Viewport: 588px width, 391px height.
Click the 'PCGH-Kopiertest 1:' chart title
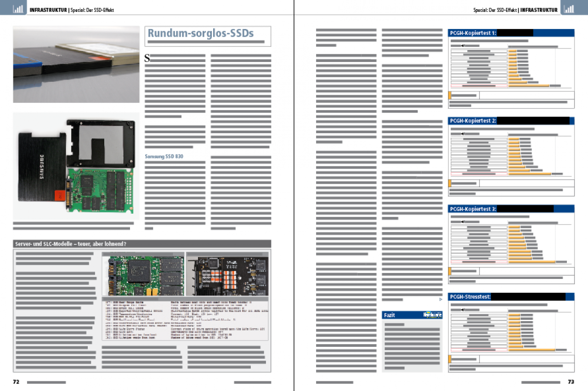click(x=472, y=33)
